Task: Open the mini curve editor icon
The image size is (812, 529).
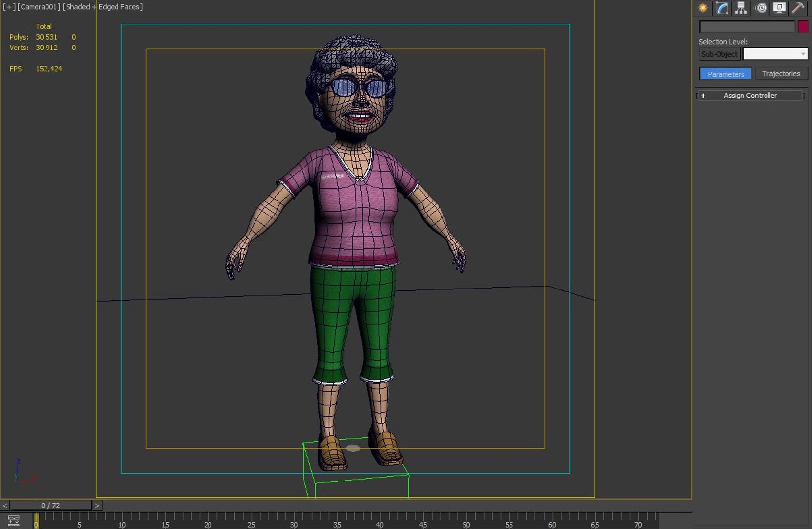Action: pos(14,520)
